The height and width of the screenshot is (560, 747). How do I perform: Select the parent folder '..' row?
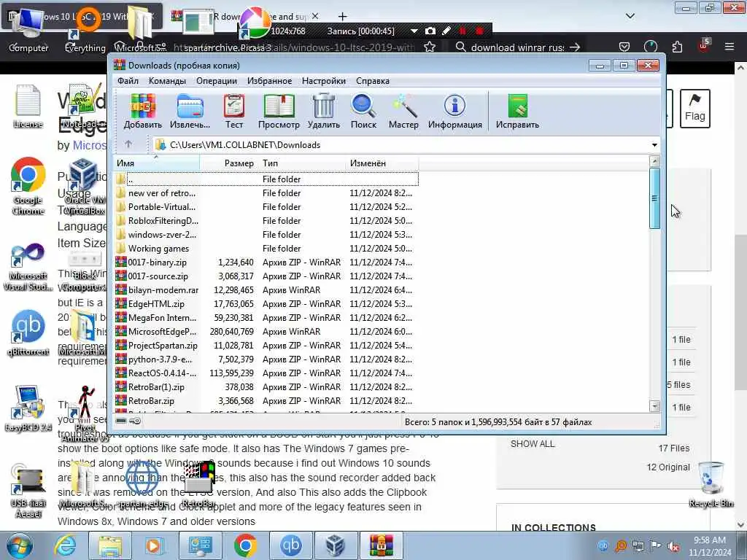(266, 179)
